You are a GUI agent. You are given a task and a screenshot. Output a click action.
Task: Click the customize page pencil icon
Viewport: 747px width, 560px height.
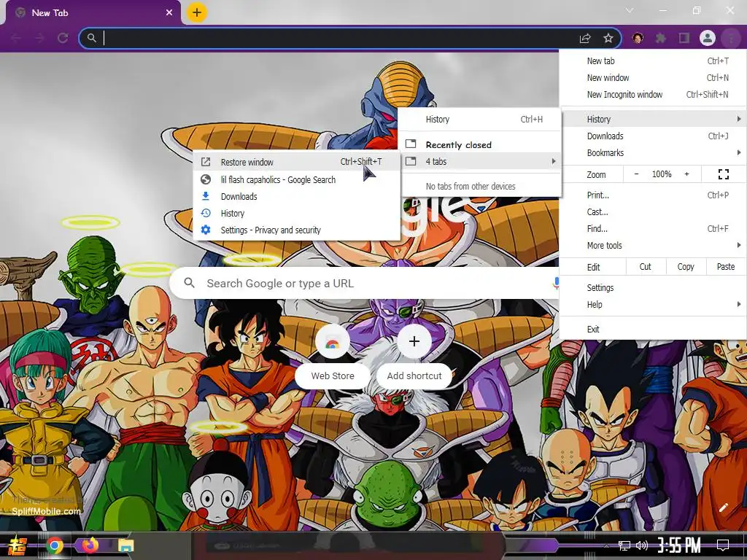click(x=723, y=507)
